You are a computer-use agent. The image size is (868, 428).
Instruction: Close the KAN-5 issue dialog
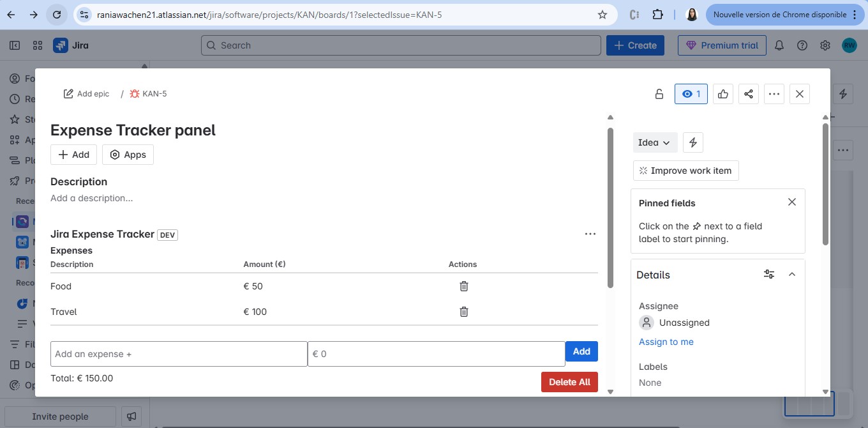[x=800, y=94]
